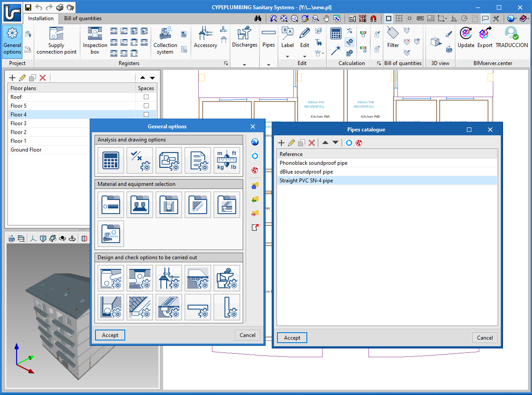Toggle the grid display icon in top toolbar
Image resolution: width=532 pixels, height=395 pixels.
click(x=399, y=18)
